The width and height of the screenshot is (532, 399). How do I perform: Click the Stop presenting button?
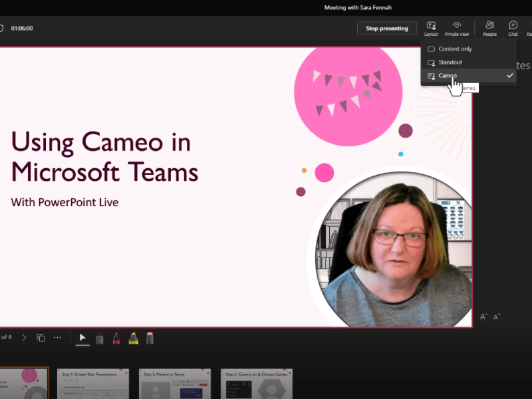coord(387,28)
